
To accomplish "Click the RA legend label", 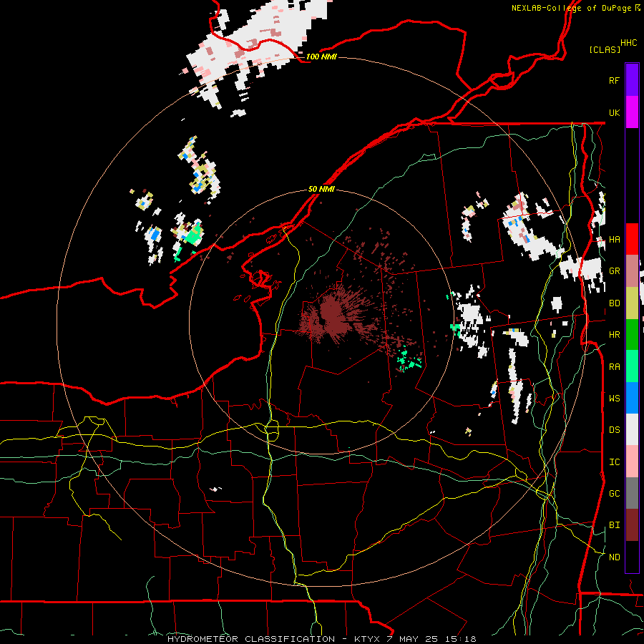I will tap(614, 366).
